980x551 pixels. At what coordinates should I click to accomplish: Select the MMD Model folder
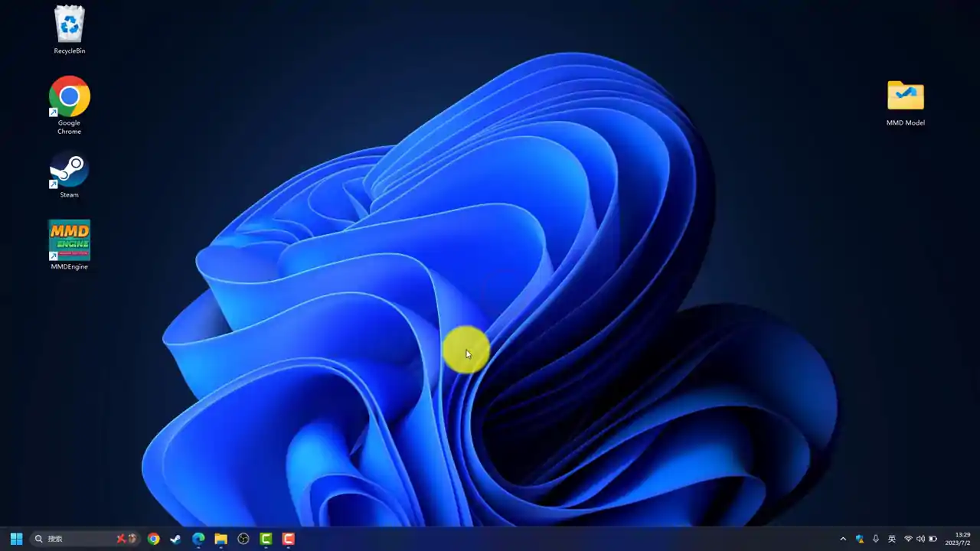click(906, 103)
